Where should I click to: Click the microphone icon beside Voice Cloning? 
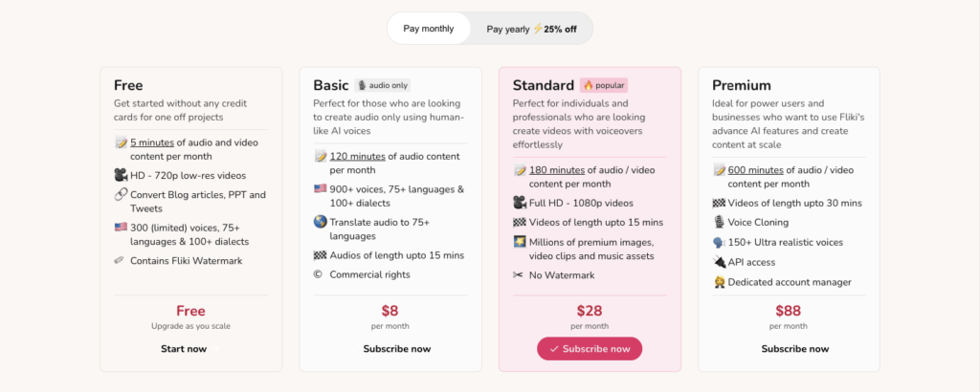coord(719,222)
